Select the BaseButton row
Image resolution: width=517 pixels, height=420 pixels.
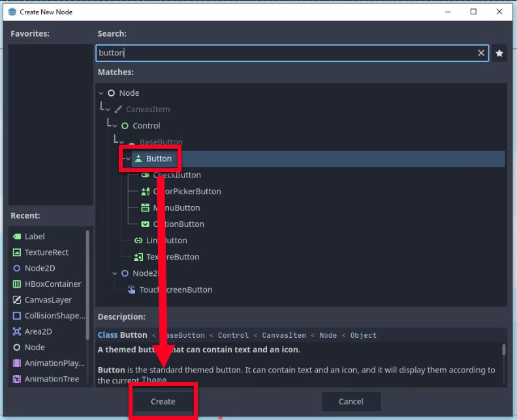click(161, 142)
